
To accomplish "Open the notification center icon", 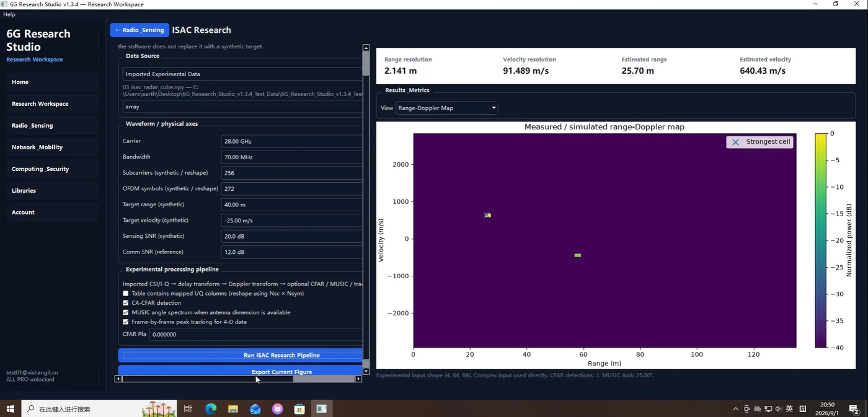I will point(854,409).
